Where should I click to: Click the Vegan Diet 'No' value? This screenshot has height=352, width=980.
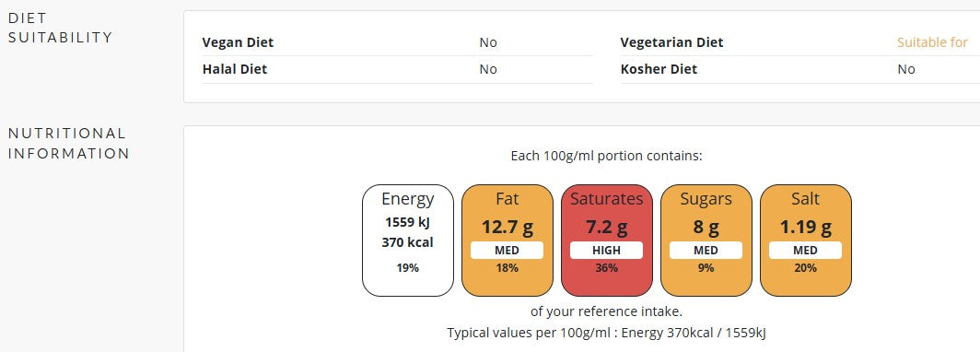click(x=488, y=42)
